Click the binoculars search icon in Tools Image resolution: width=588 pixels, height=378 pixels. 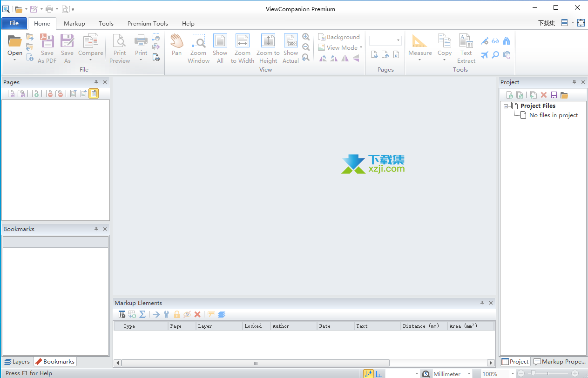[x=506, y=41]
